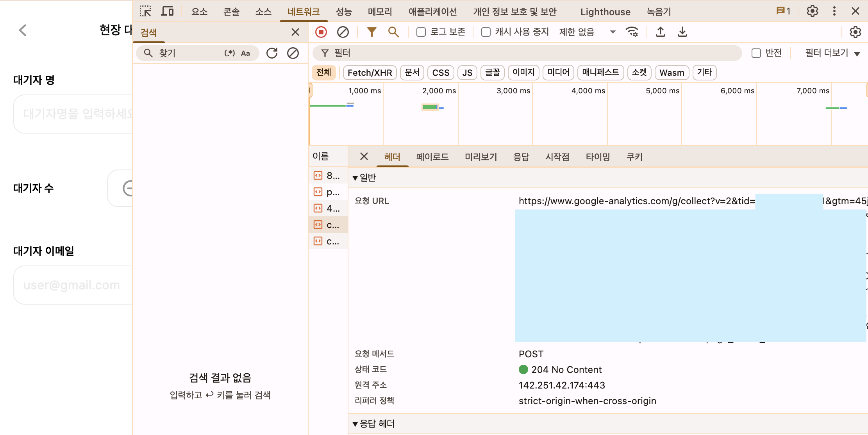
Task: Select the Fetch/XHR filter button
Action: coord(370,73)
